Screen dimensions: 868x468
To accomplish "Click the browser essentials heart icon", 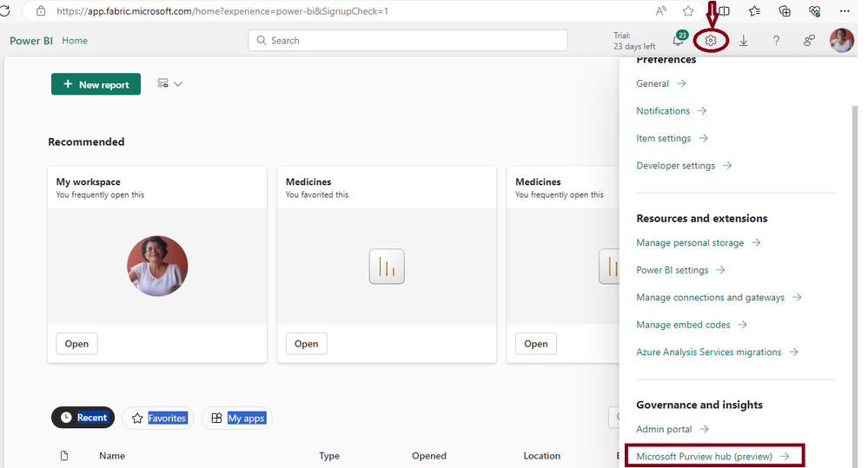I will 814,11.
